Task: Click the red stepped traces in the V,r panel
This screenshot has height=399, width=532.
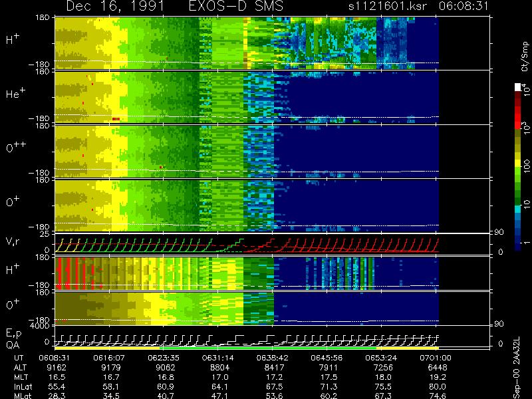Action: 341,245
